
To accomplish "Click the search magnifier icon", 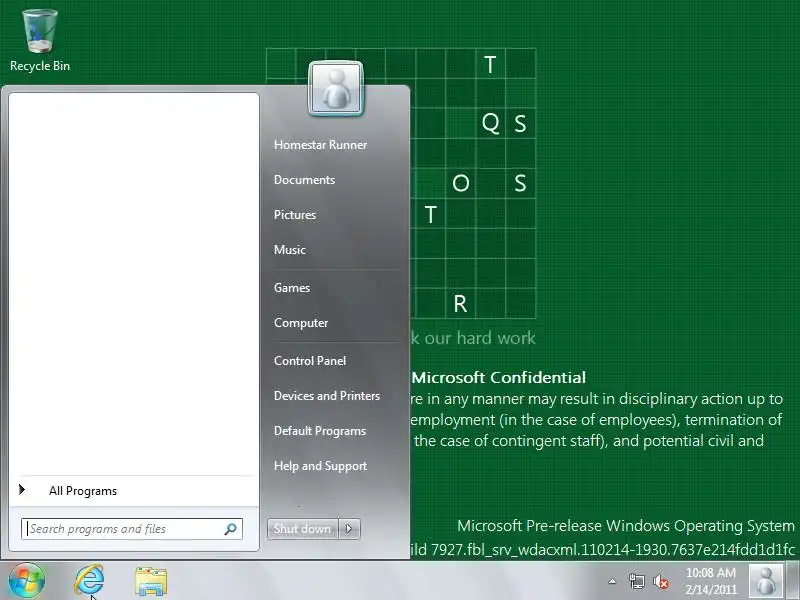I will (x=230, y=529).
